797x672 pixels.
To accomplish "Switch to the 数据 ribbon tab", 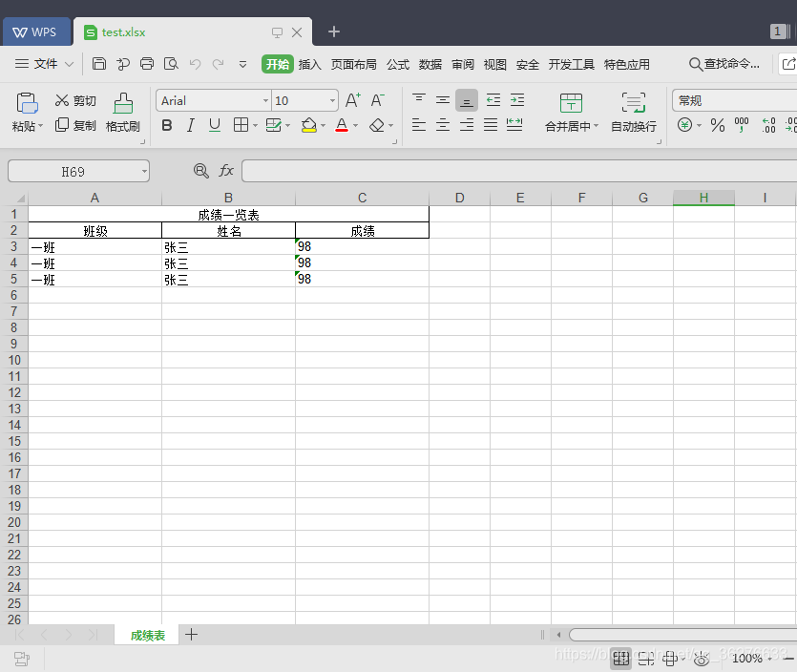I will pos(430,64).
